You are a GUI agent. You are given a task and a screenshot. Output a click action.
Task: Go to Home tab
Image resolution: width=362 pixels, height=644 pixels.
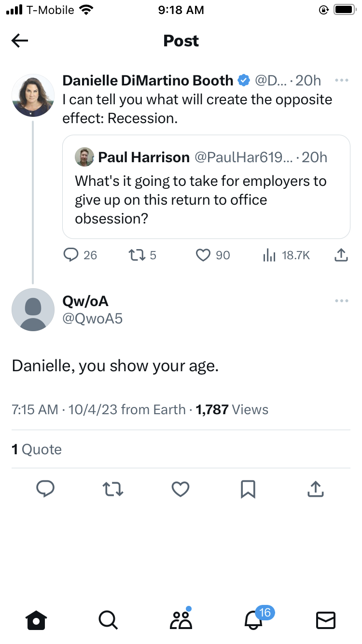[36, 620]
